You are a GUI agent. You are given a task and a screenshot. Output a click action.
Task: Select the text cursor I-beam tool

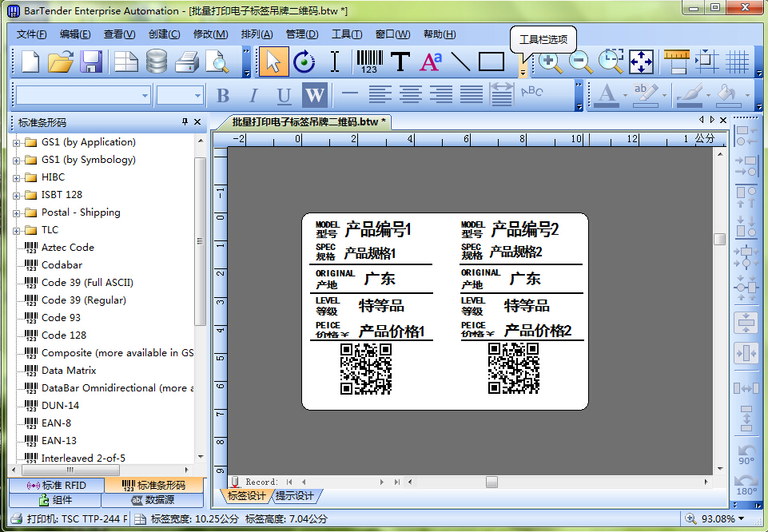[x=335, y=62]
